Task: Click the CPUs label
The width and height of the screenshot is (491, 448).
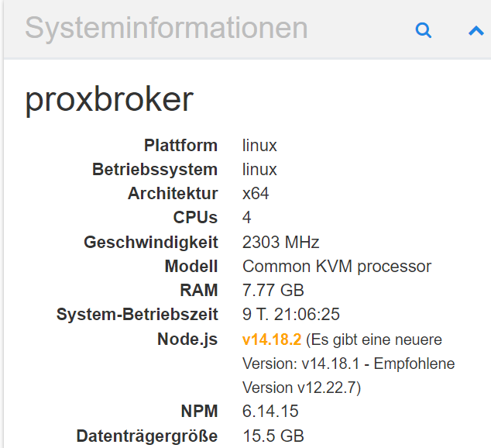Action: pyautogui.click(x=195, y=217)
